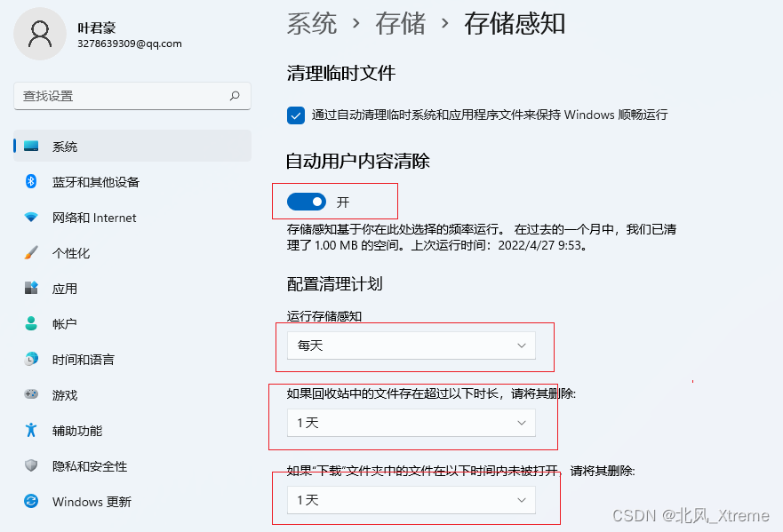Go to 游戏 settings
The width and height of the screenshot is (783, 532).
click(x=132, y=394)
